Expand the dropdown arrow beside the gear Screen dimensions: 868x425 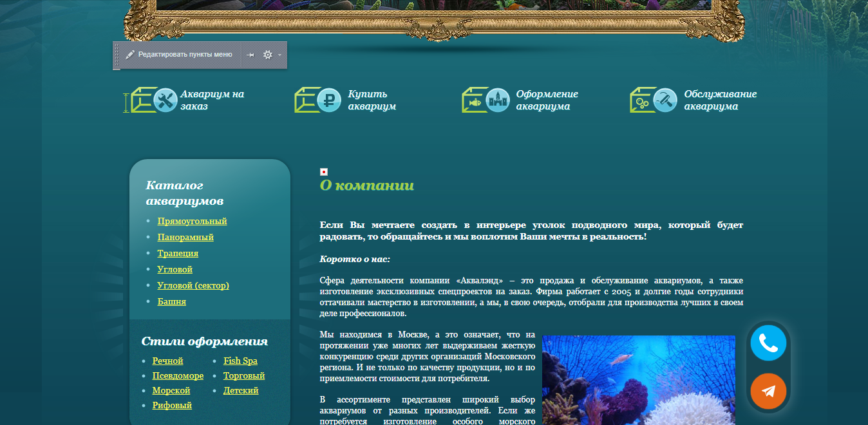[x=279, y=55]
